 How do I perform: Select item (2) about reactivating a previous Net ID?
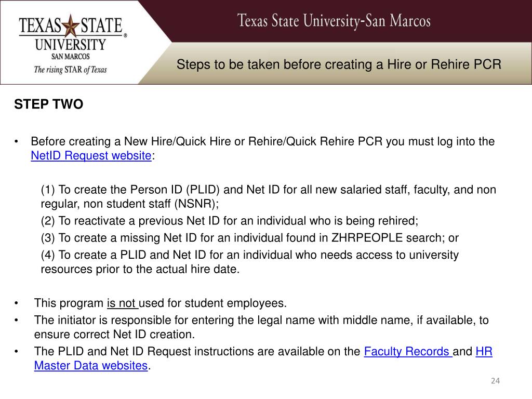[x=229, y=221]
